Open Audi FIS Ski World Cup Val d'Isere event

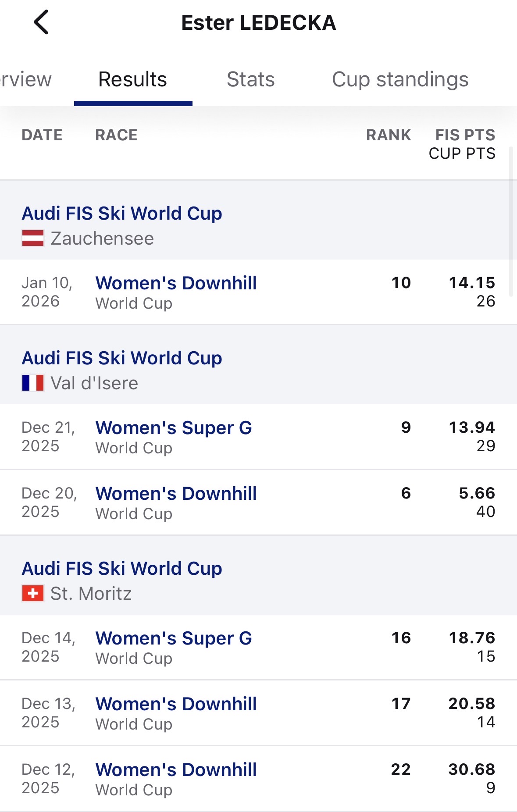122,359
